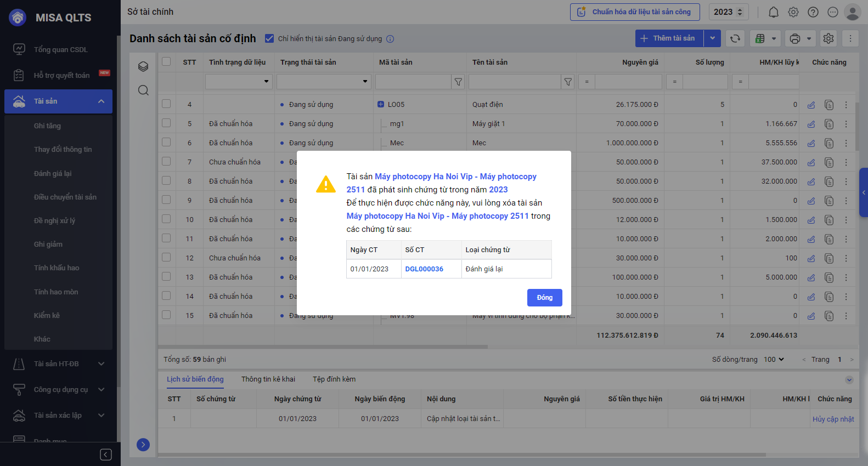Open the help question mark icon
Screen dimensions: 868x466
(x=813, y=12)
